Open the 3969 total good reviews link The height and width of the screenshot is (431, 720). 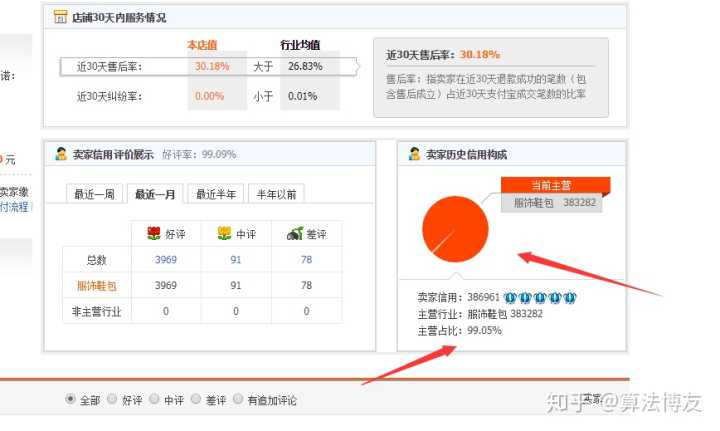point(166,259)
